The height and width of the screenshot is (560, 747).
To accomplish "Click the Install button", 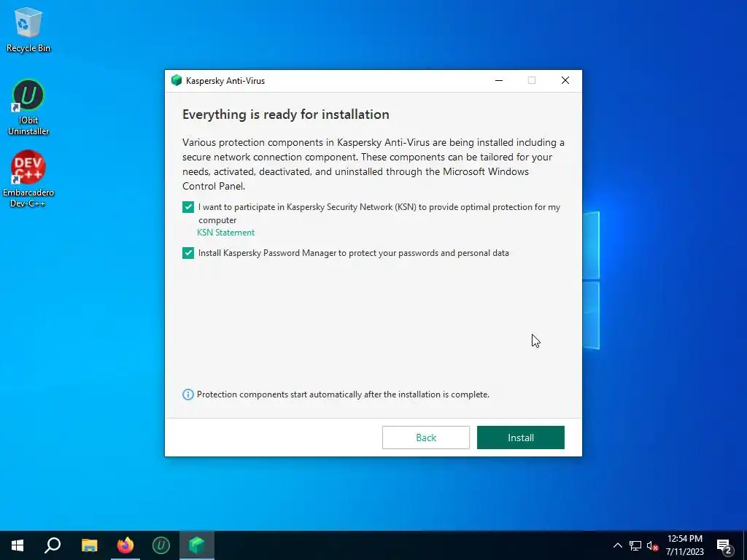I will [521, 437].
